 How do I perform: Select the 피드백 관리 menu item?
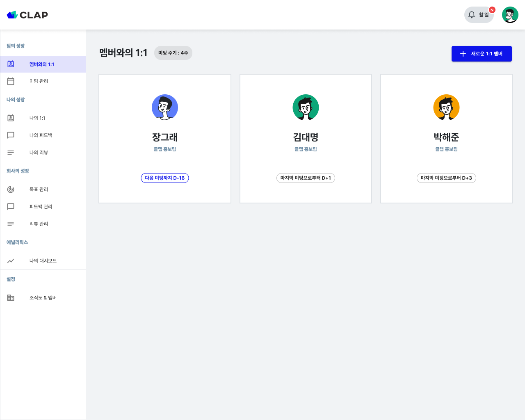(x=41, y=206)
